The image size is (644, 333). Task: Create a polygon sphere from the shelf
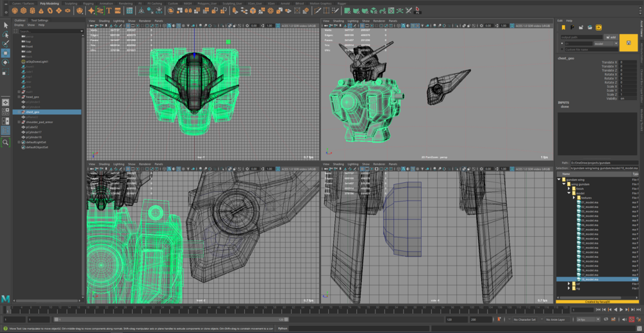14,10
